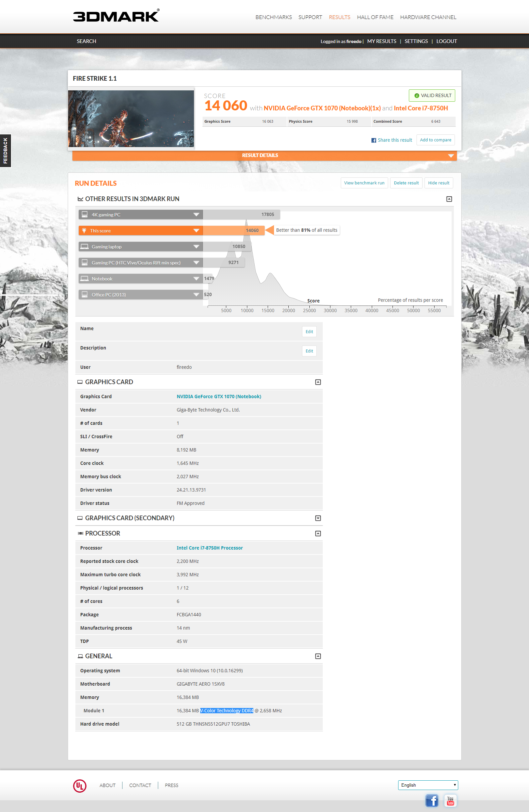The width and height of the screenshot is (529, 812).
Task: Click Search in the dark bar
Action: click(x=86, y=41)
